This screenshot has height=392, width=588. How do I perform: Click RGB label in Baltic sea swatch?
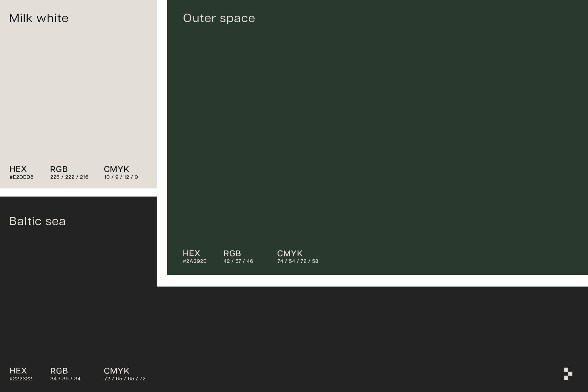[59, 371]
